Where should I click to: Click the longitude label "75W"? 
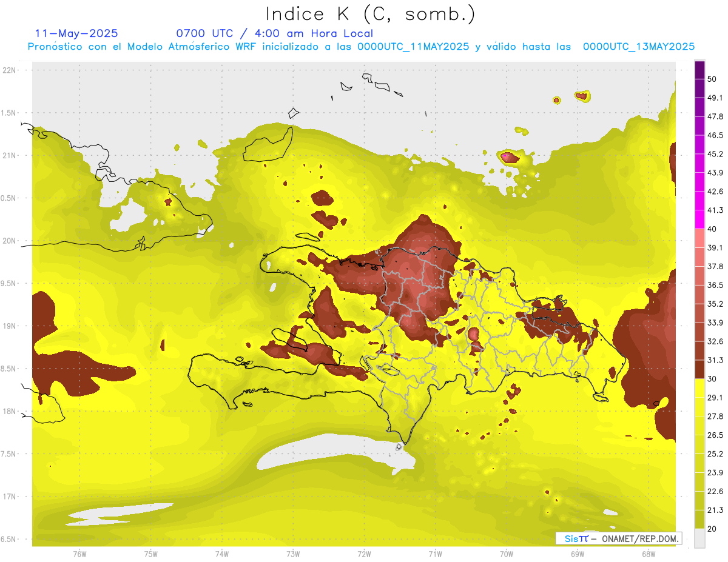150,554
